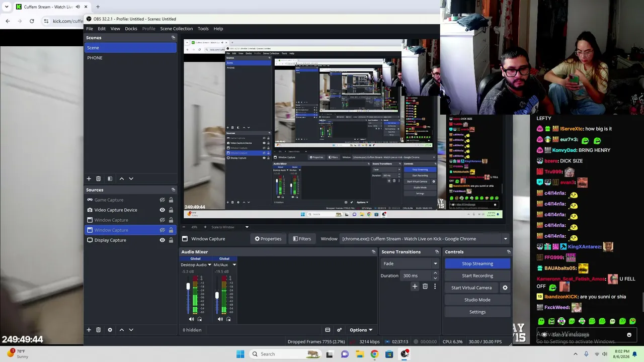Open the Audio Mixer Options dropdown
Screen dimensions: 644x362
click(x=361, y=330)
